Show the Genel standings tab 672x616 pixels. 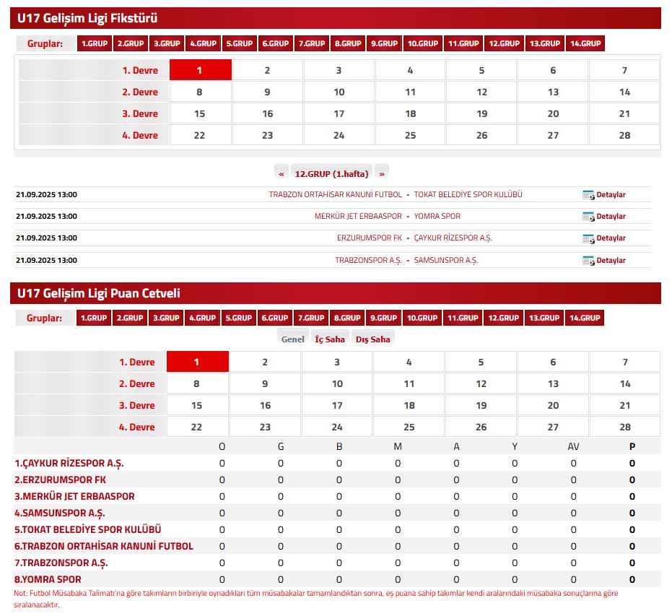tap(292, 339)
